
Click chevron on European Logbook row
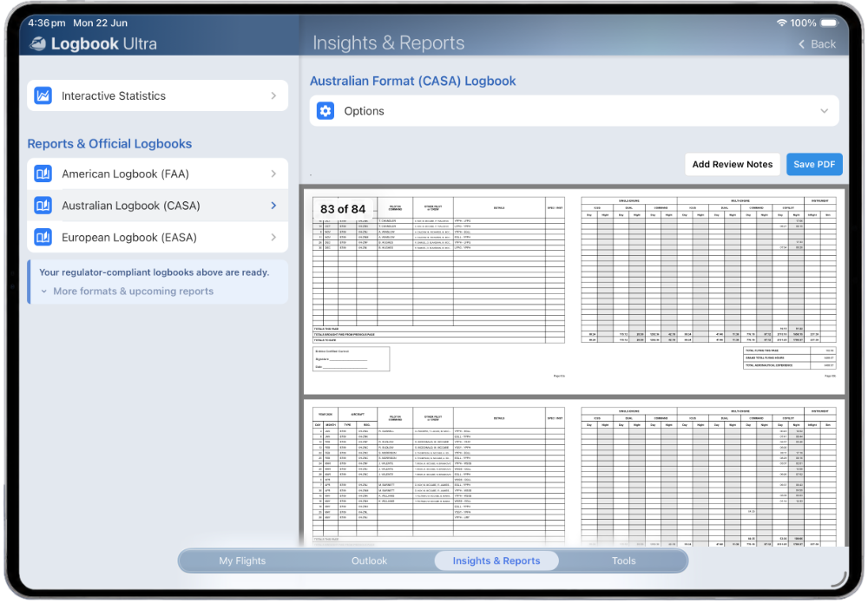(x=273, y=238)
